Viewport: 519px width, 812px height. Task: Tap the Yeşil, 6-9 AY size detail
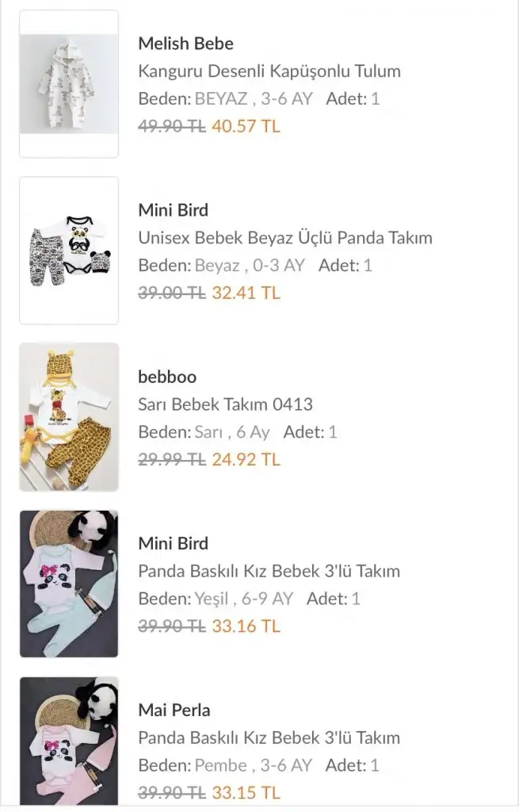[244, 599]
